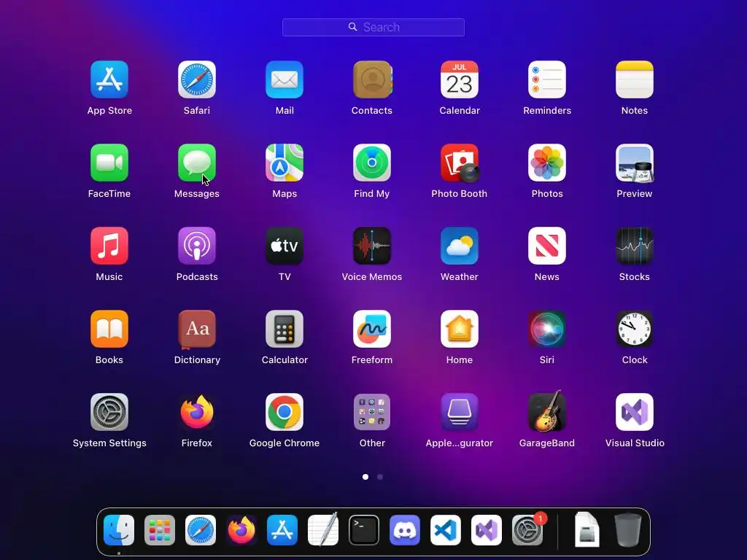This screenshot has height=560, width=747.
Task: Open TextEdit in the Dock
Action: point(323,529)
